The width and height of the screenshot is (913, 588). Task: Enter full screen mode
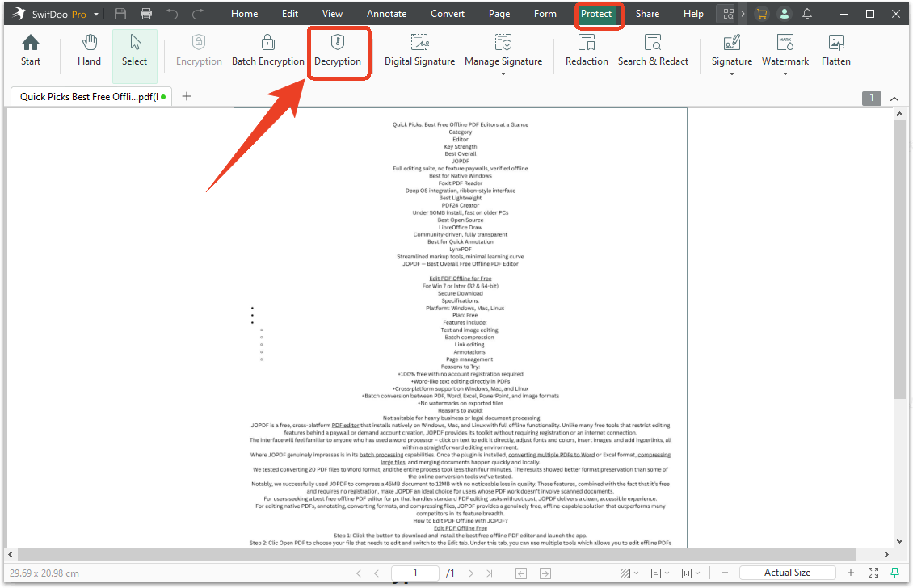873,573
